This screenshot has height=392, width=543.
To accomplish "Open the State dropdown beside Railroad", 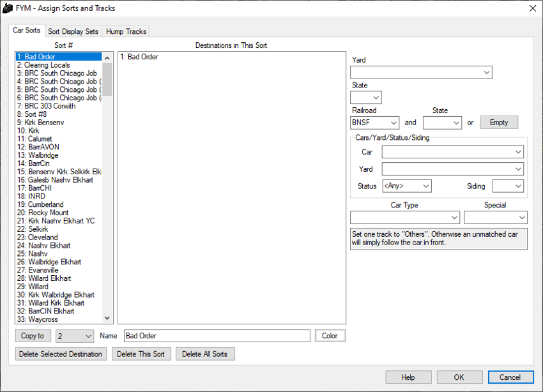I will point(442,123).
